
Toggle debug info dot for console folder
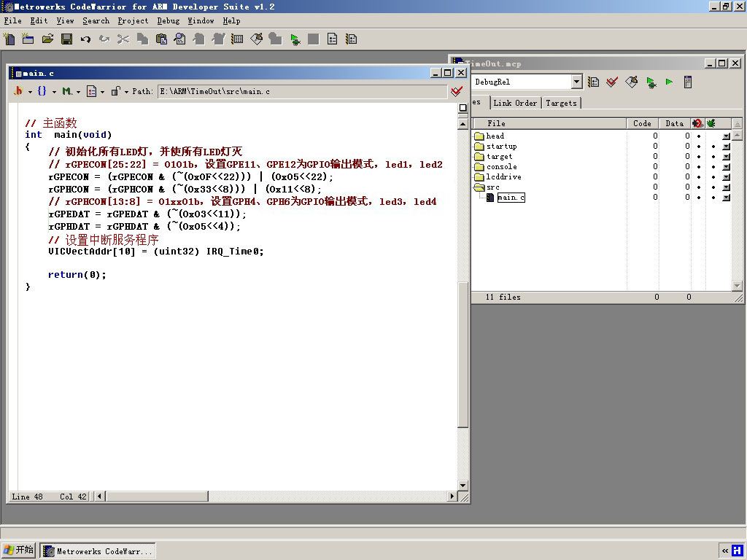(x=713, y=167)
